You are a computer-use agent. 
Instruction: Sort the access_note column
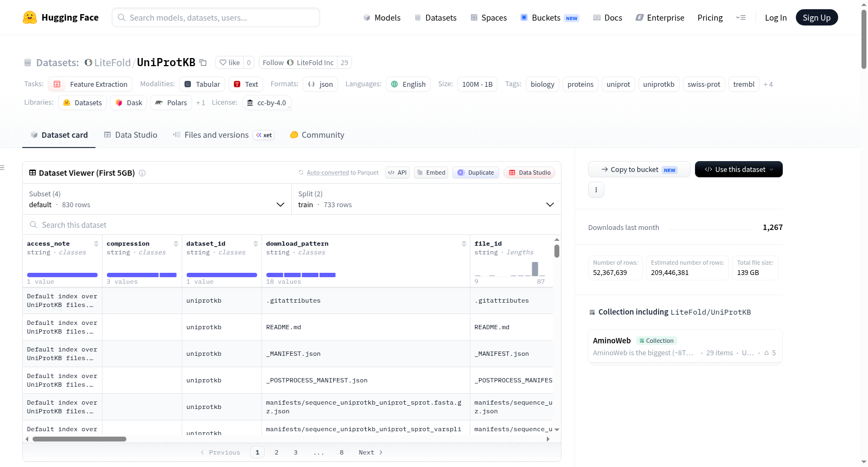[x=96, y=244]
